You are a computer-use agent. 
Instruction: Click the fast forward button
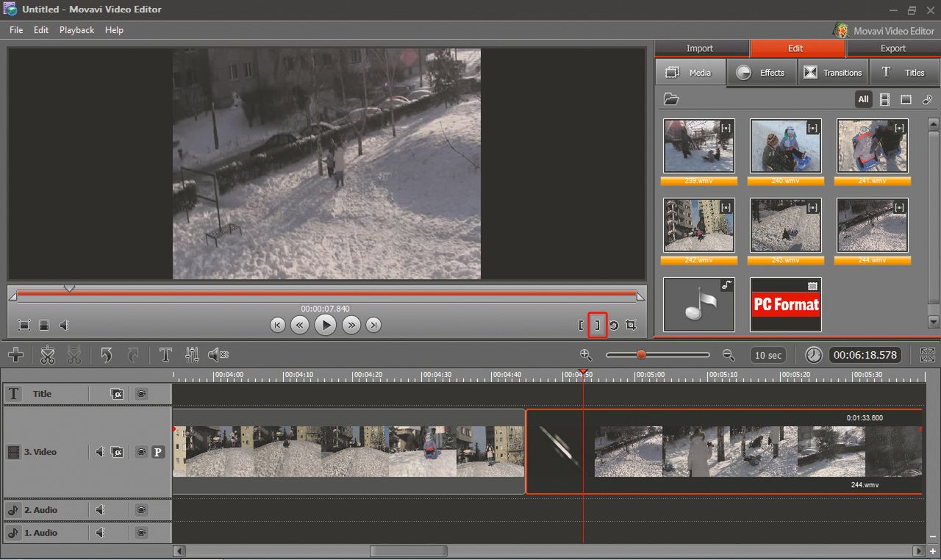[x=351, y=325]
